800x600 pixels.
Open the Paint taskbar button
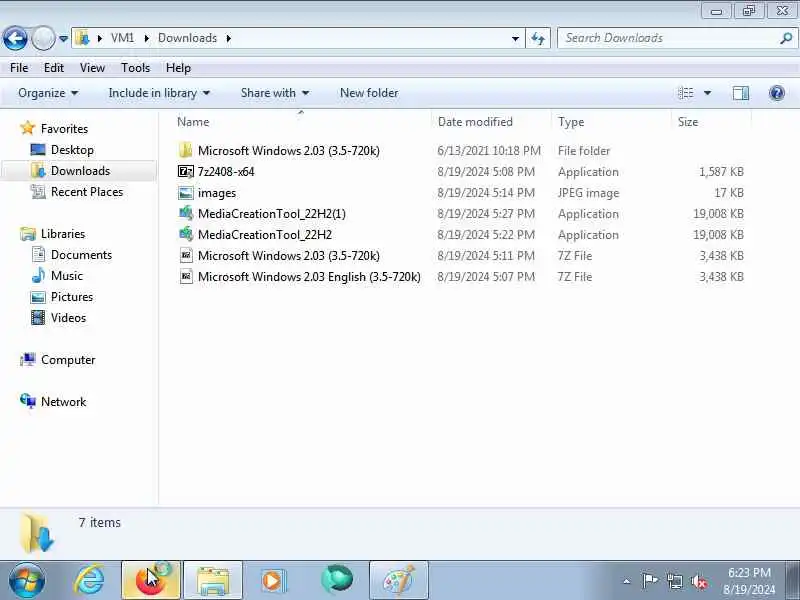point(398,580)
